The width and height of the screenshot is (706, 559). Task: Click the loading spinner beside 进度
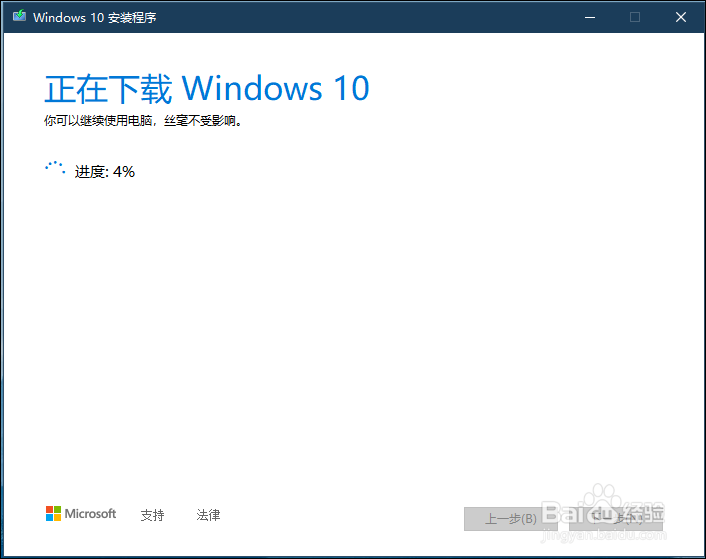55,169
